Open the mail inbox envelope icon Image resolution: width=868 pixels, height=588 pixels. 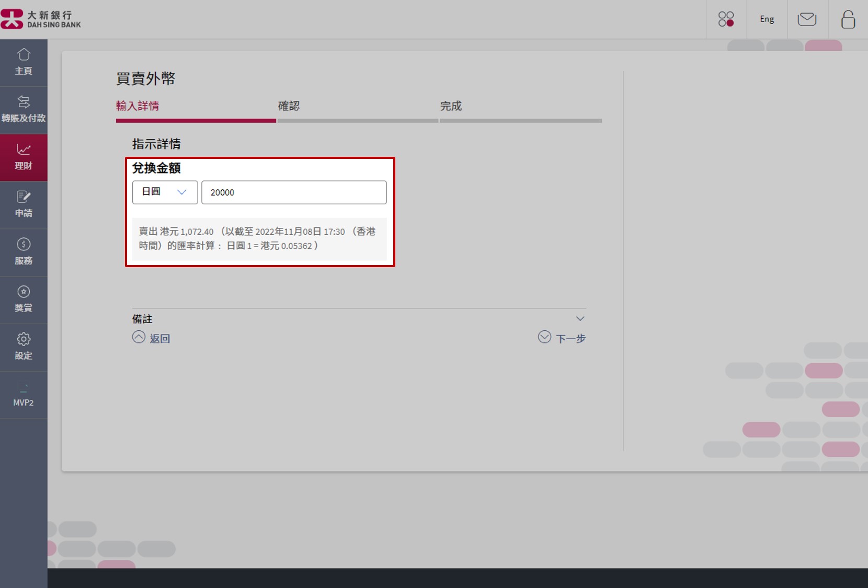point(807,19)
